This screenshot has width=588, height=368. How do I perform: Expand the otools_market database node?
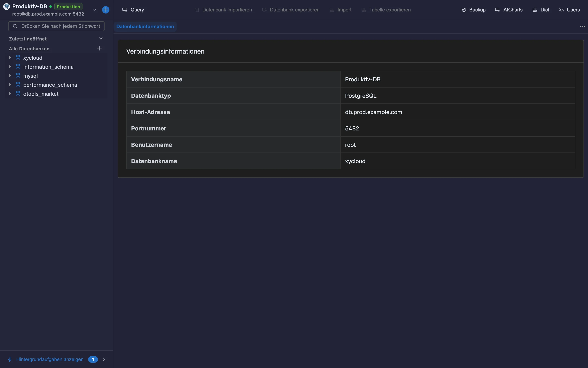click(x=10, y=94)
